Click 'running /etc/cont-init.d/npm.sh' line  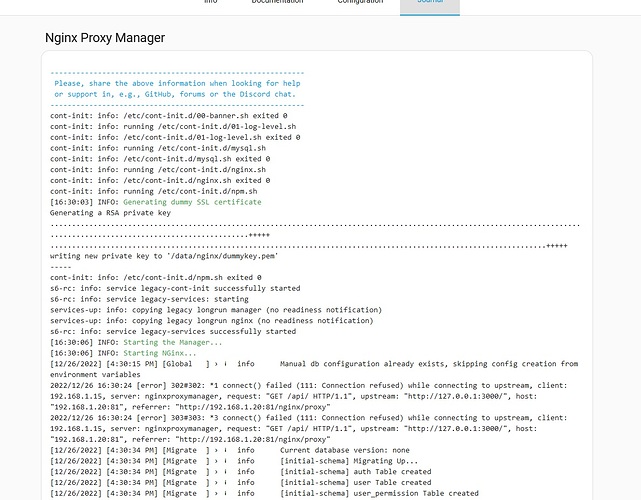click(154, 191)
